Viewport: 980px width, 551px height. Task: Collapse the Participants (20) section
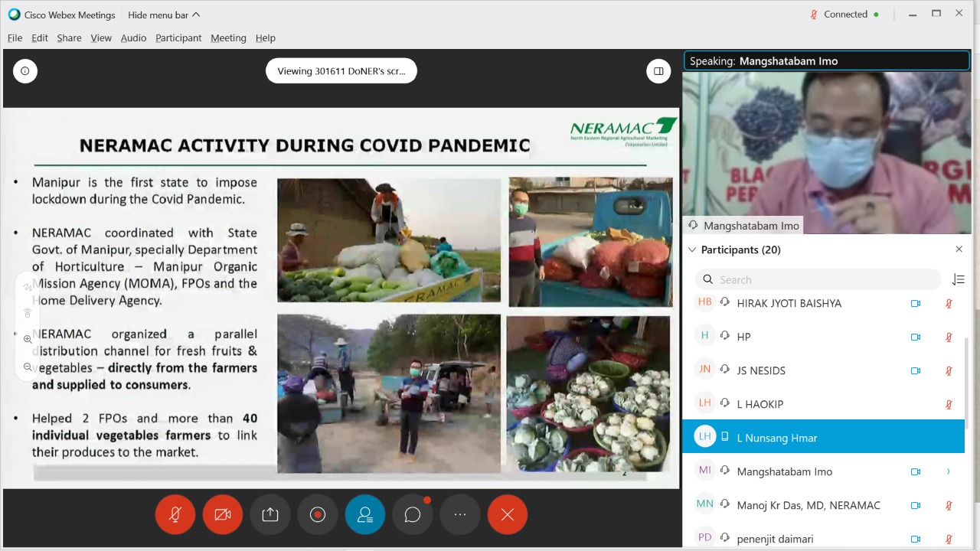pyautogui.click(x=692, y=249)
